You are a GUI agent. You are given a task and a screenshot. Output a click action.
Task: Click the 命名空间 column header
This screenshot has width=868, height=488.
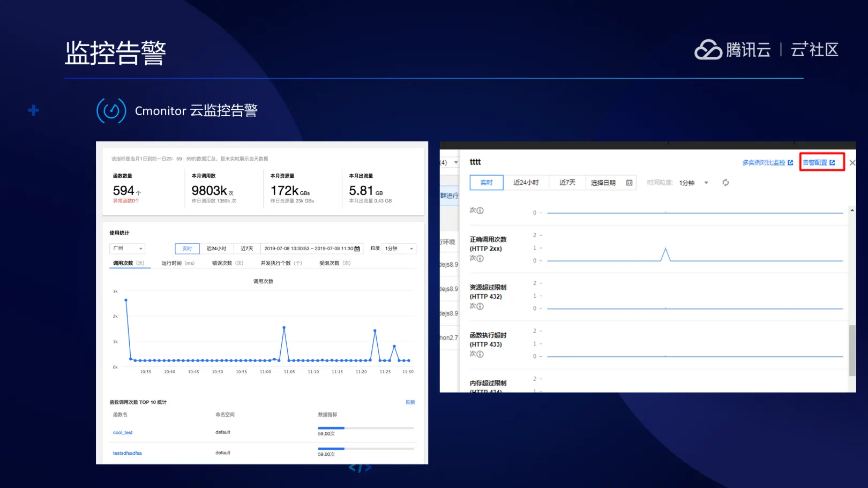[x=225, y=415]
